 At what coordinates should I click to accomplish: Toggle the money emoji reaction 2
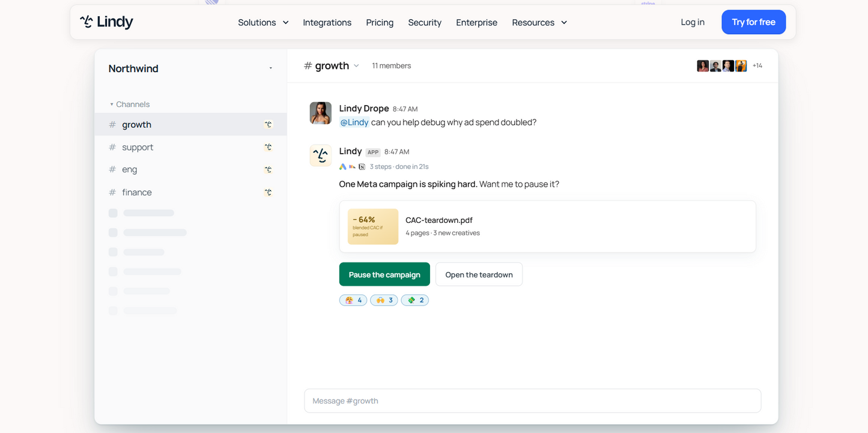414,300
